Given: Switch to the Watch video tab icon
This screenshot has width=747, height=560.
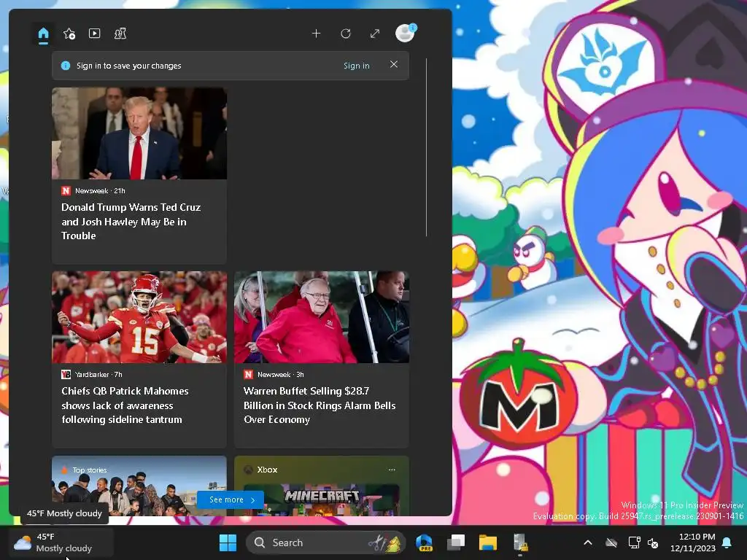Looking at the screenshot, I should click(x=94, y=34).
